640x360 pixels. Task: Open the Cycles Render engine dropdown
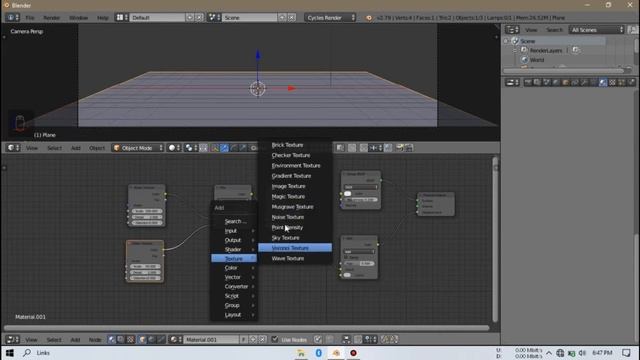pos(330,18)
